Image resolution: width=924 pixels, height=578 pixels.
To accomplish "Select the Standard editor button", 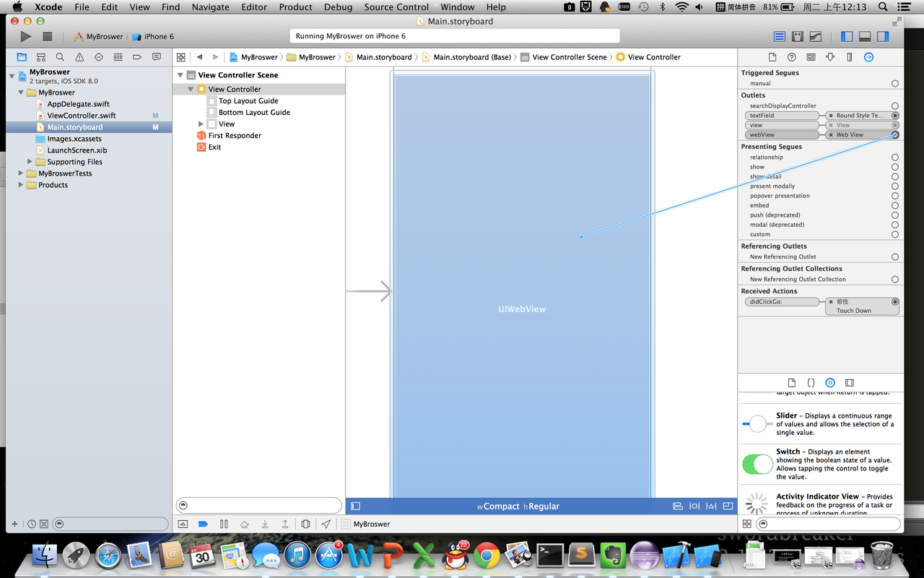I will (780, 36).
